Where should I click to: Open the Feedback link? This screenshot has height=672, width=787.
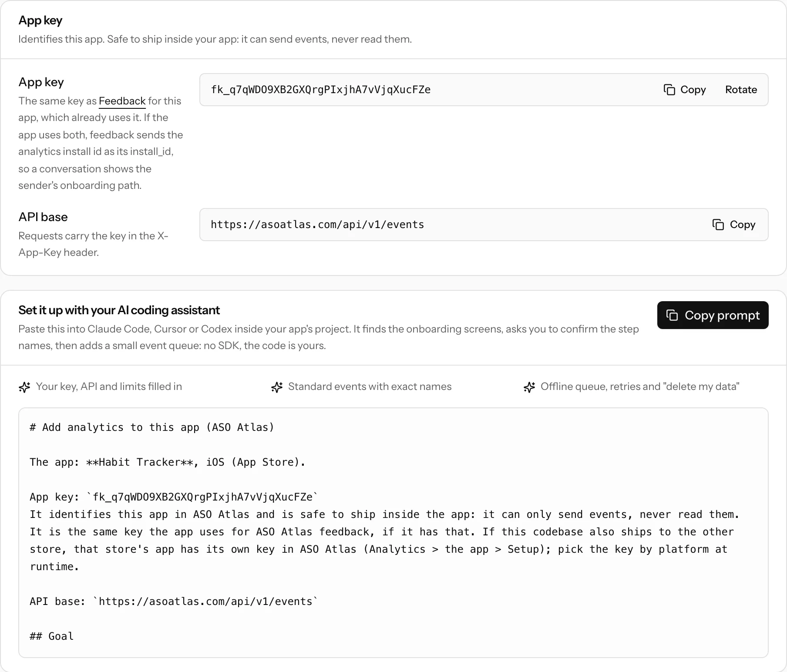point(122,101)
